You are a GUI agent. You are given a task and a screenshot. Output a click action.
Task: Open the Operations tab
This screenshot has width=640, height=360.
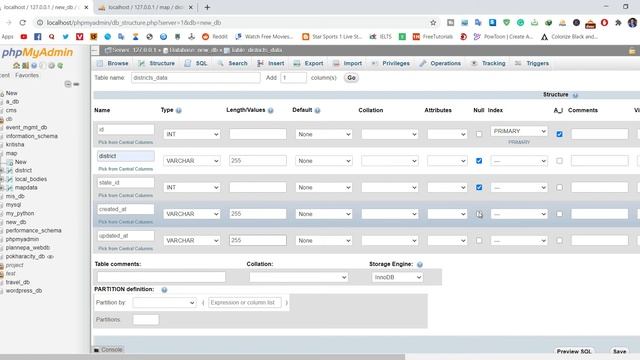440,64
